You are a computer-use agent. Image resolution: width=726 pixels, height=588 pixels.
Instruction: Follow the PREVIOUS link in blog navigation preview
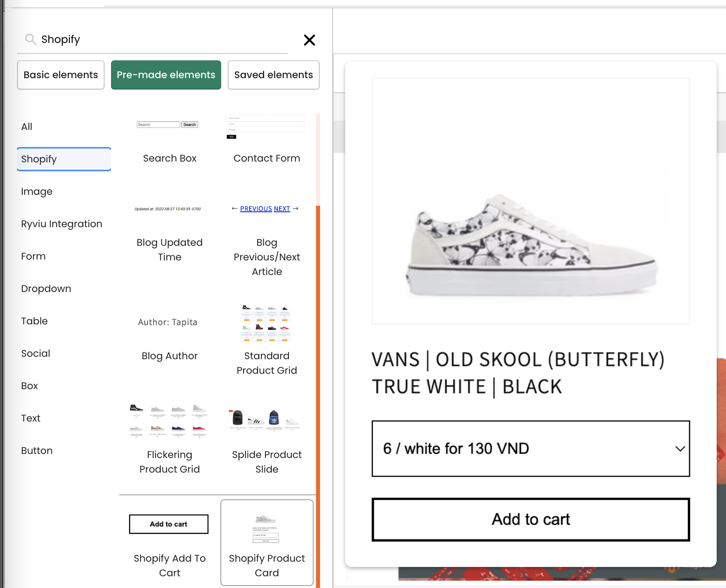point(256,209)
